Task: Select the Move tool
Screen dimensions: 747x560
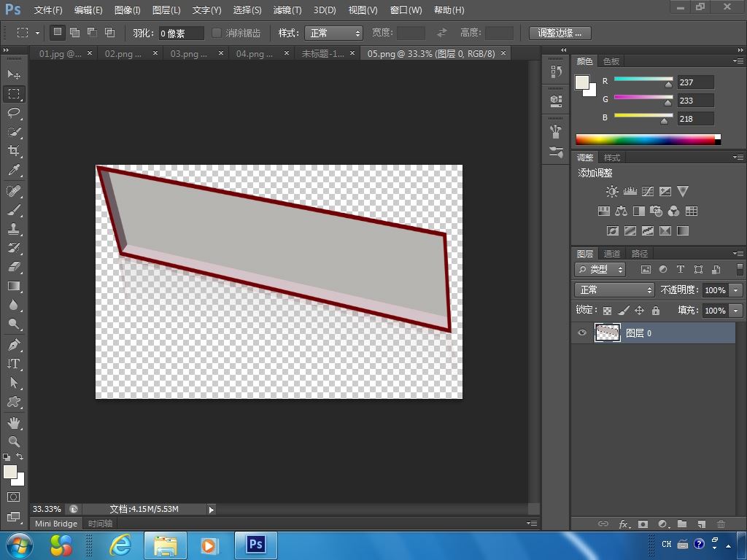Action: tap(14, 75)
